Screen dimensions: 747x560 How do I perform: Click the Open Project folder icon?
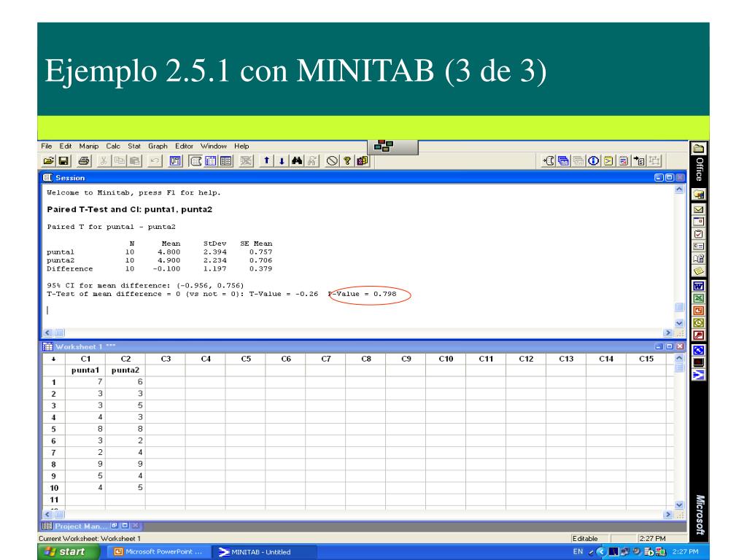[x=49, y=161]
